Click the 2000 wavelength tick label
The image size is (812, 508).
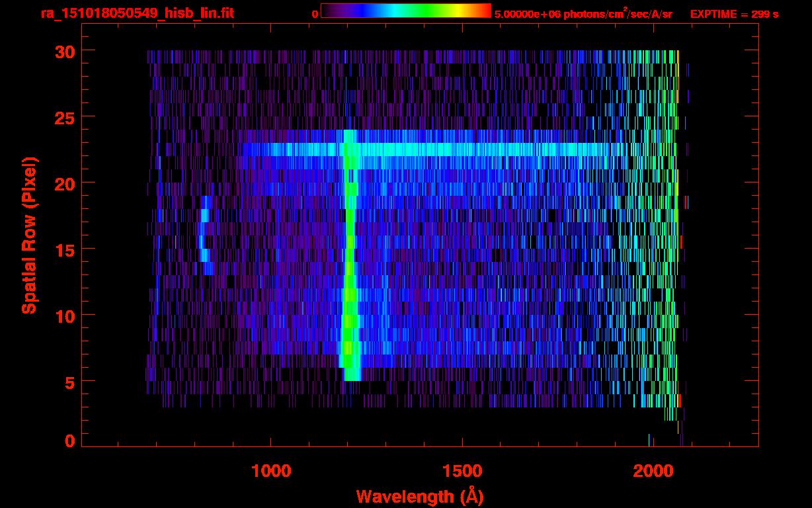pyautogui.click(x=652, y=471)
